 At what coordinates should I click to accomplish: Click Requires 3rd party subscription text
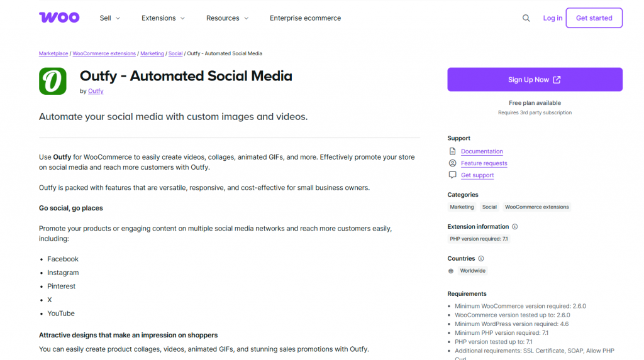tap(535, 112)
